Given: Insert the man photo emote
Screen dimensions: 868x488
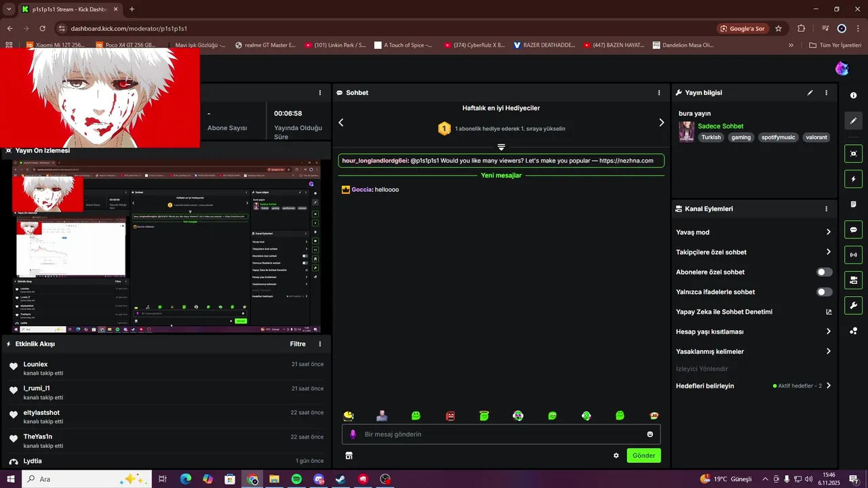Looking at the screenshot, I should tap(382, 415).
